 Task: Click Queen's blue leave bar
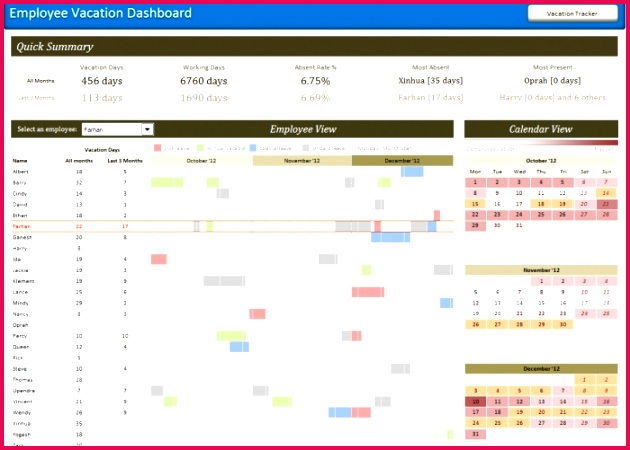click(x=239, y=347)
